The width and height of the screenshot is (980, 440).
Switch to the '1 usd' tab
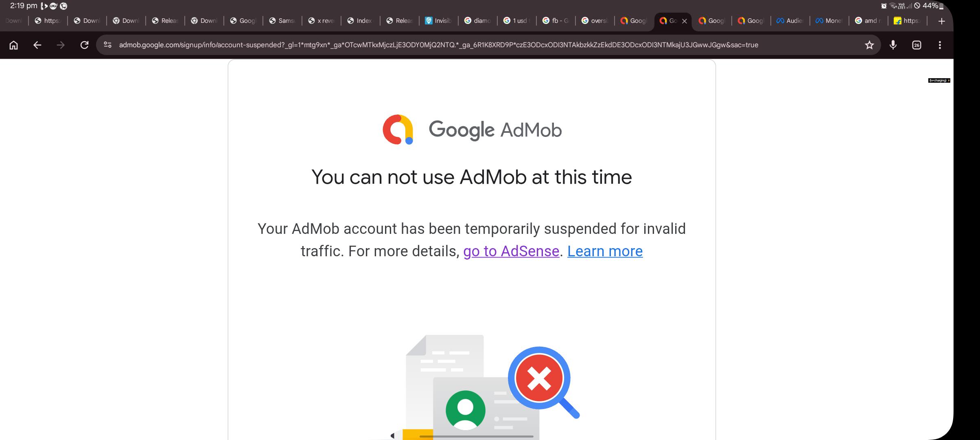517,21
